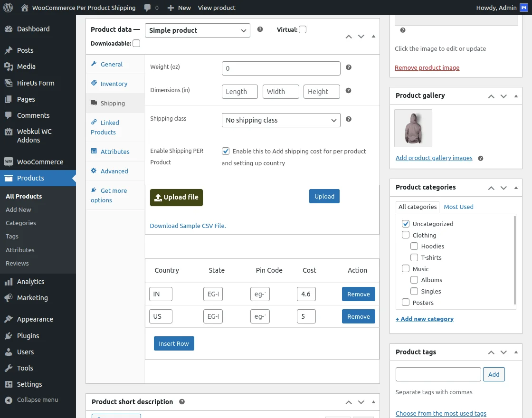Check the Clothing category checkbox
Viewport: 532px width, 418px height.
pyautogui.click(x=406, y=235)
